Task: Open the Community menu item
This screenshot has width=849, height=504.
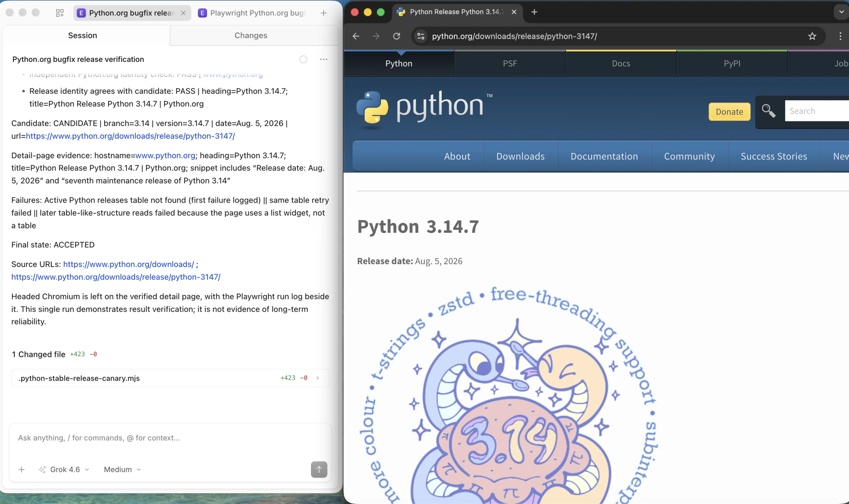Action: (689, 156)
